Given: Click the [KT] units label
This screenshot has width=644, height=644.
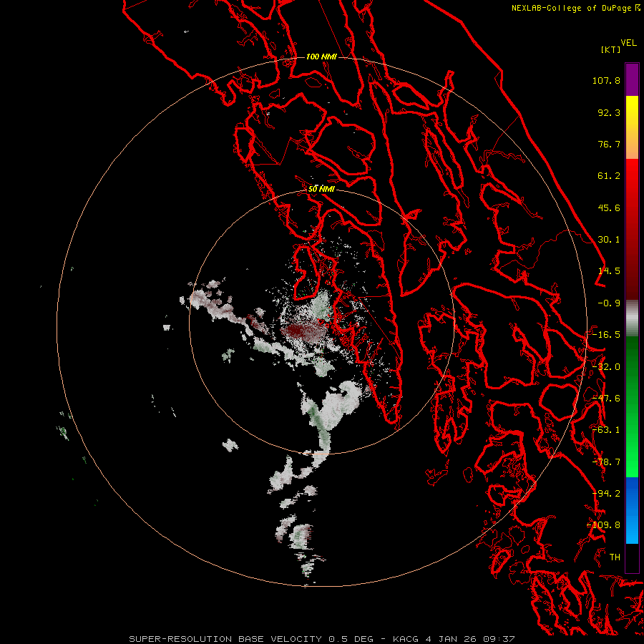Looking at the screenshot, I should point(611,49).
